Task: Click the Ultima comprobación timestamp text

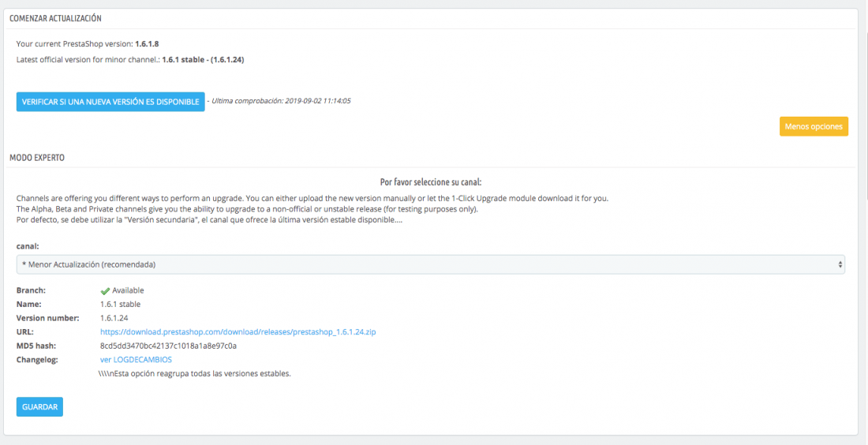Action: (279, 101)
